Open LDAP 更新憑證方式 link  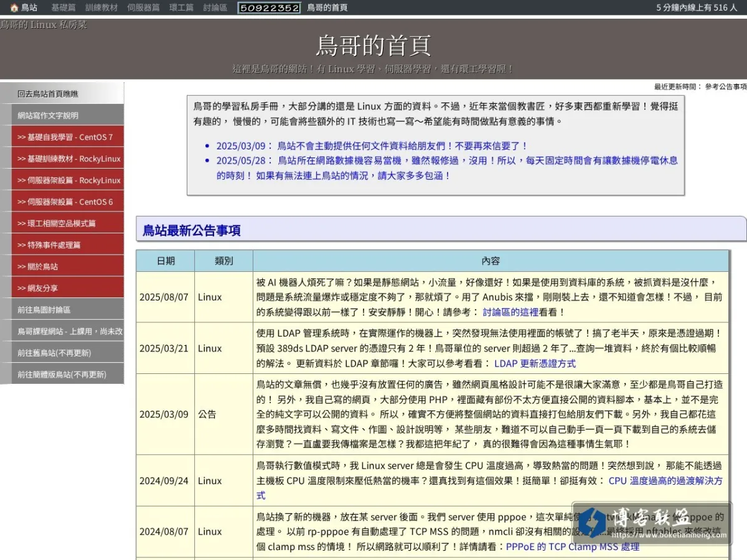[535, 363]
